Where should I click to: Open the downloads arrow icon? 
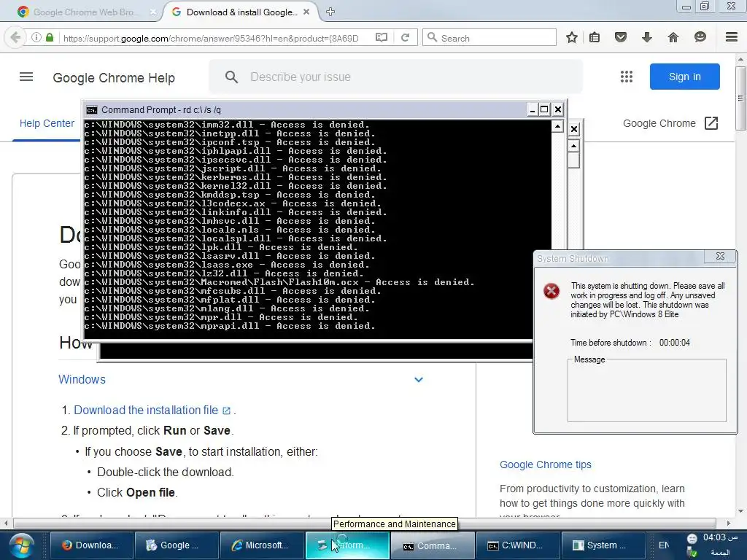(x=646, y=37)
